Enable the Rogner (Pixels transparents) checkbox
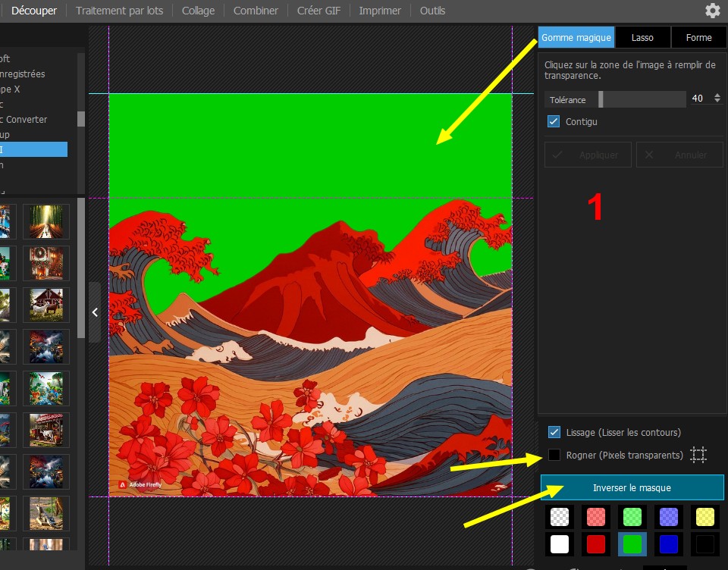 554,455
